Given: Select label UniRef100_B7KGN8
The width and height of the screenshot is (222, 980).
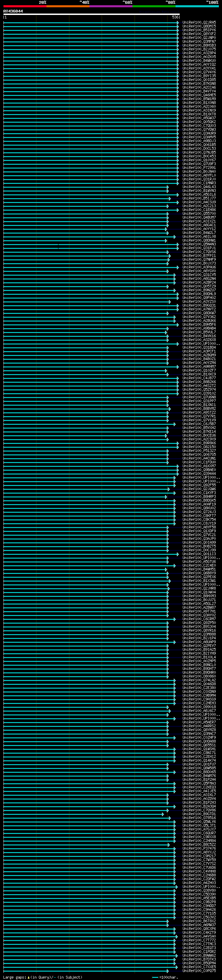Looking at the screenshot, I should click(199, 84).
